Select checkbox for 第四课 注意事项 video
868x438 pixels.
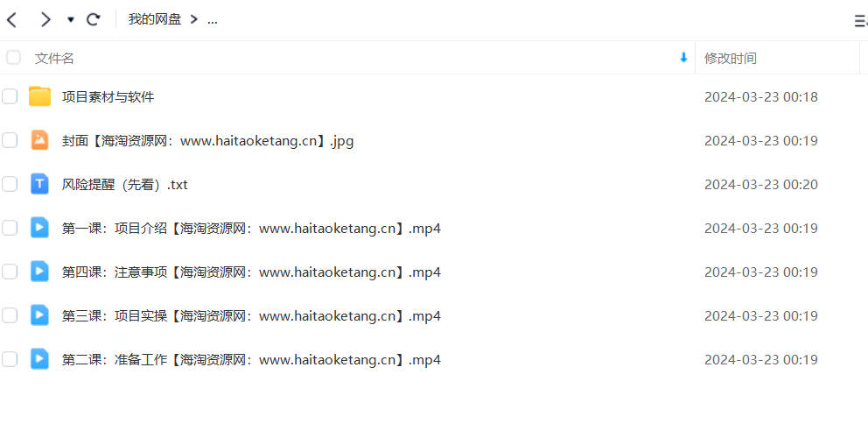[10, 272]
